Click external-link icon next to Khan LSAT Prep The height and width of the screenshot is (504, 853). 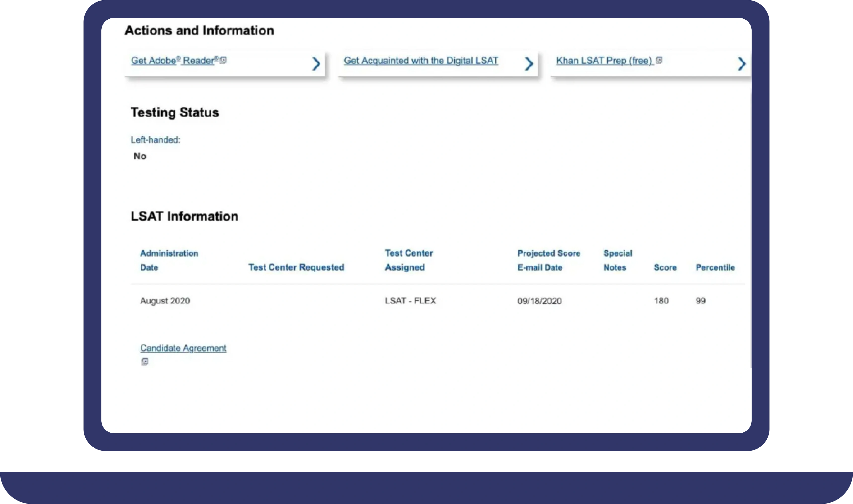click(x=659, y=60)
